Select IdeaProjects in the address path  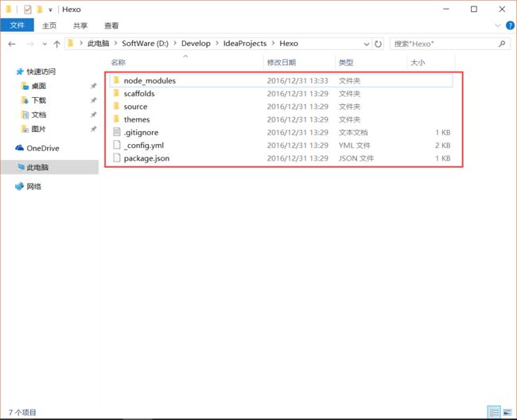tap(245, 44)
